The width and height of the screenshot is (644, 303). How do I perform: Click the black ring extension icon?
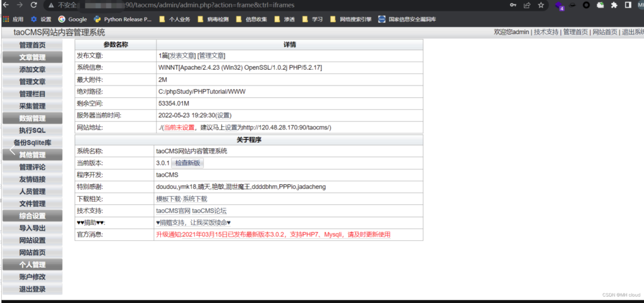(587, 5)
